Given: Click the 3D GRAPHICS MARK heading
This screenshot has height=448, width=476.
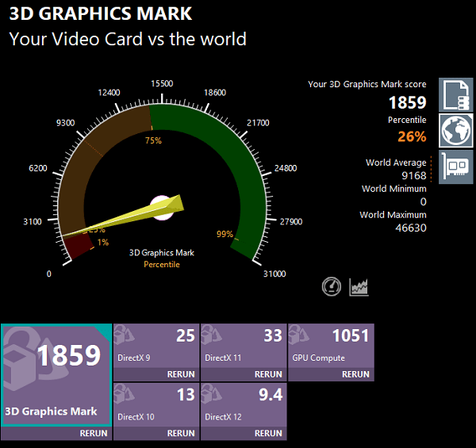Looking at the screenshot, I should [x=101, y=13].
